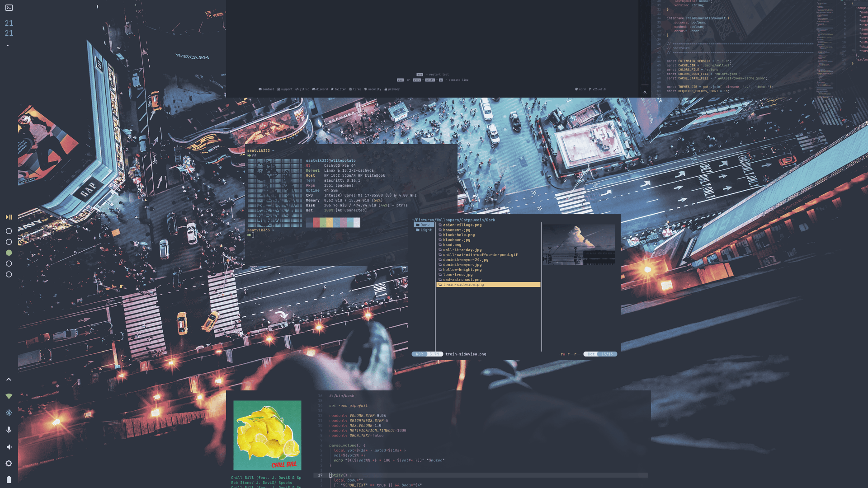Toggle the Wi-Fi icon in the sidebar

coord(8,396)
